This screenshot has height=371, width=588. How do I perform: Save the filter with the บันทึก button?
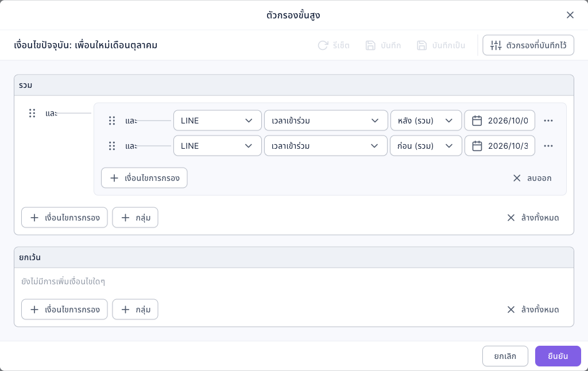pos(383,45)
